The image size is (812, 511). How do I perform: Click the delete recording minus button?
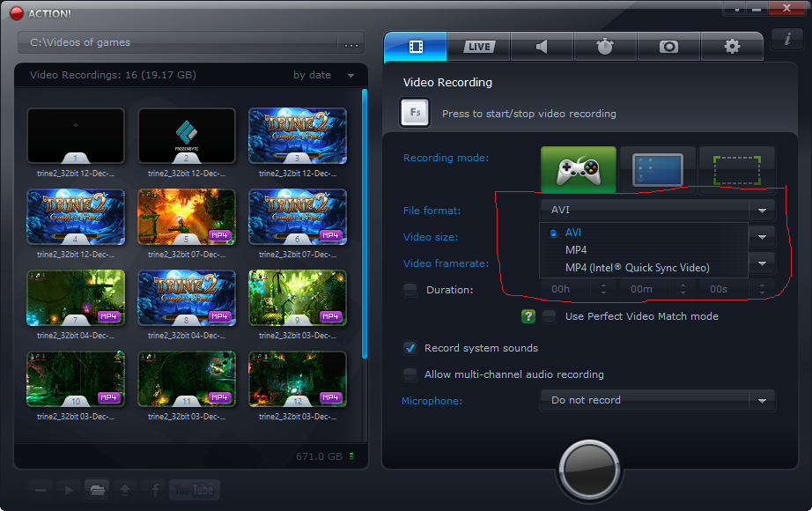[41, 490]
